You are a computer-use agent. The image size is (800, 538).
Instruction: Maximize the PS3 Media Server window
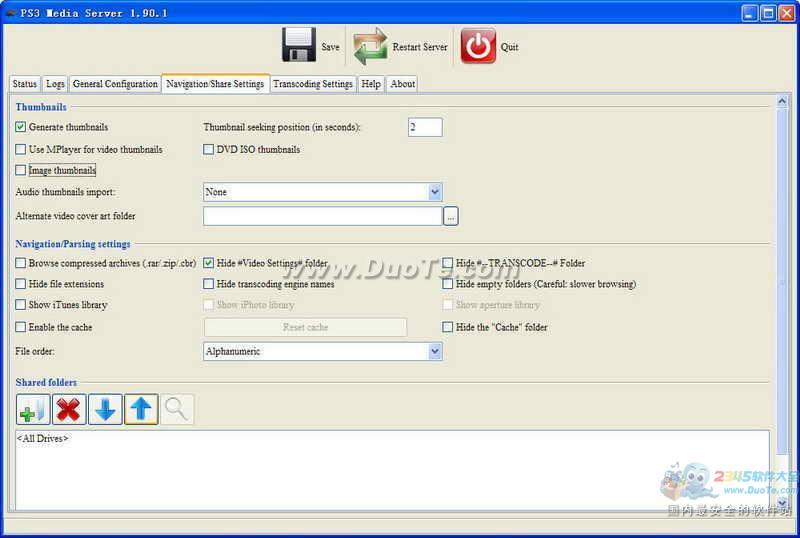point(768,13)
